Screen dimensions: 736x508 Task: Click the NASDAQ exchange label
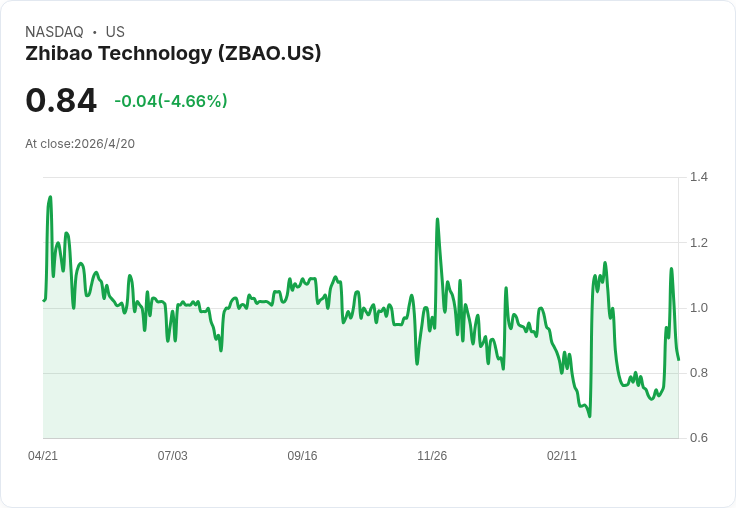pos(54,32)
